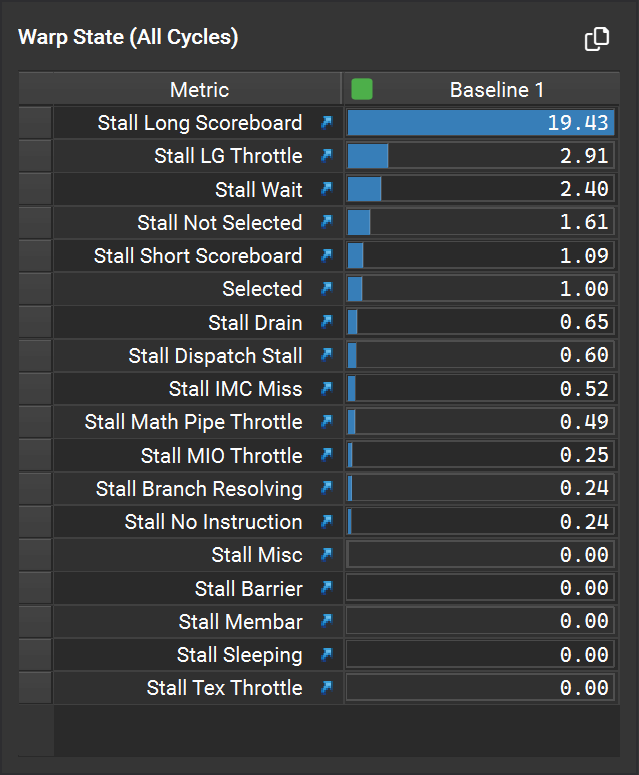639x775 pixels.
Task: Open link icon beside Stall MIO Throttle
Action: click(327, 455)
